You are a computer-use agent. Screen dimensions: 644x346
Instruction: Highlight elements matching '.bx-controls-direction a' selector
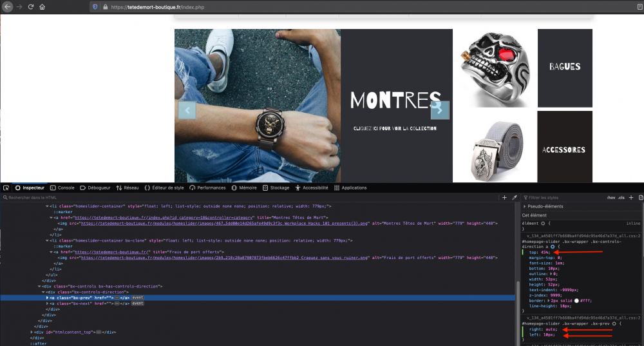pos(553,247)
